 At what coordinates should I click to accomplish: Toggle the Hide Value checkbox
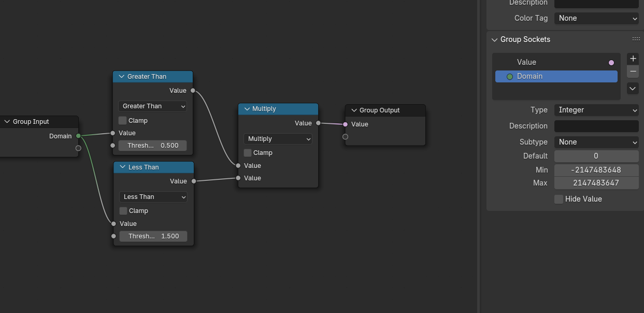tap(559, 199)
